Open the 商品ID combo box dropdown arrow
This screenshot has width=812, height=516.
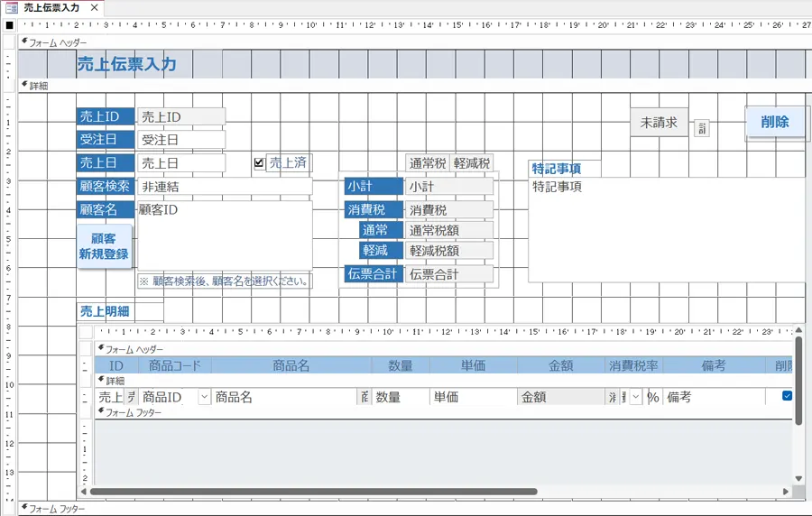click(204, 397)
